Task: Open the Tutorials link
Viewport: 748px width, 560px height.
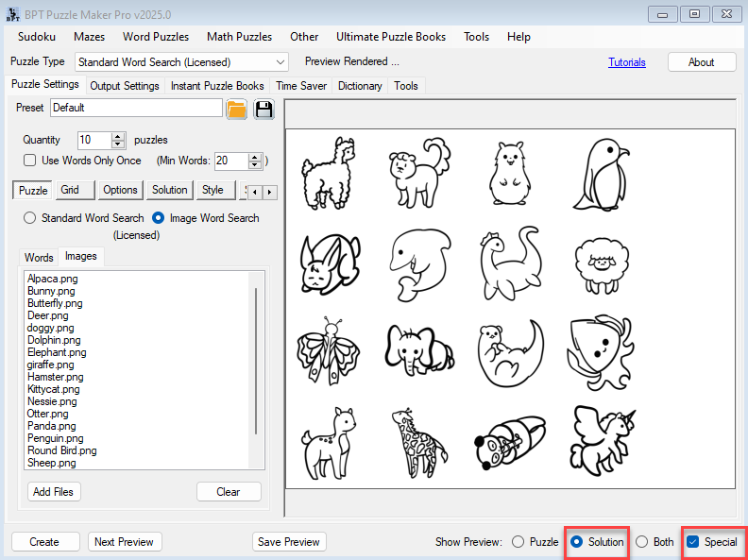Action: pyautogui.click(x=627, y=62)
